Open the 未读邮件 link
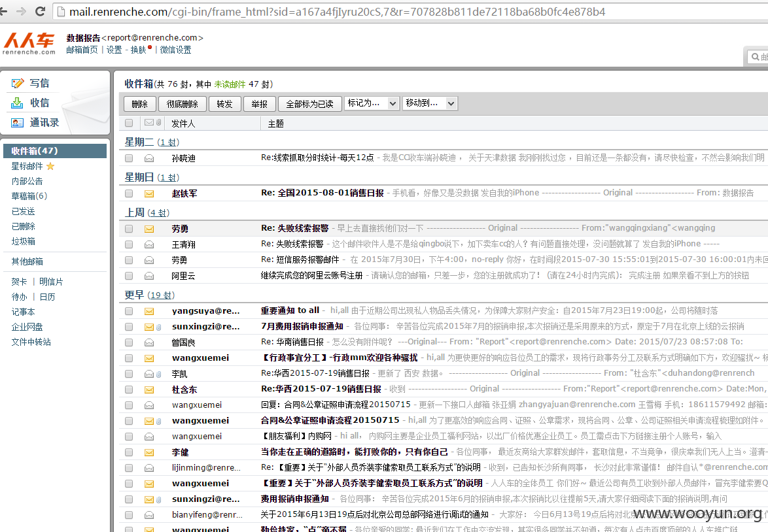Viewport: 768px width, 532px height. tap(230, 84)
